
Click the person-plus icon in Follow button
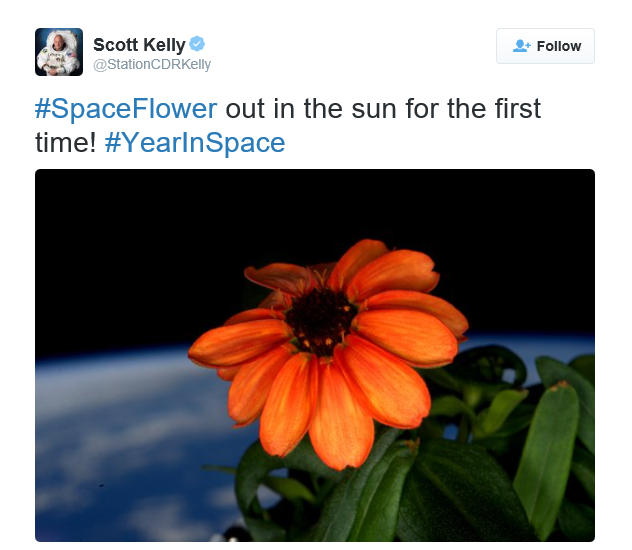click(522, 46)
